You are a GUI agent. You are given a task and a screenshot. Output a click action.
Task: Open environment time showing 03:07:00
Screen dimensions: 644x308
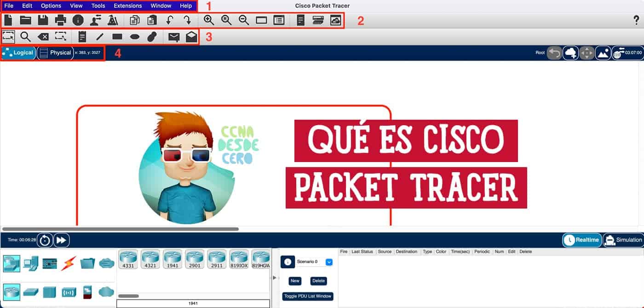pos(627,52)
